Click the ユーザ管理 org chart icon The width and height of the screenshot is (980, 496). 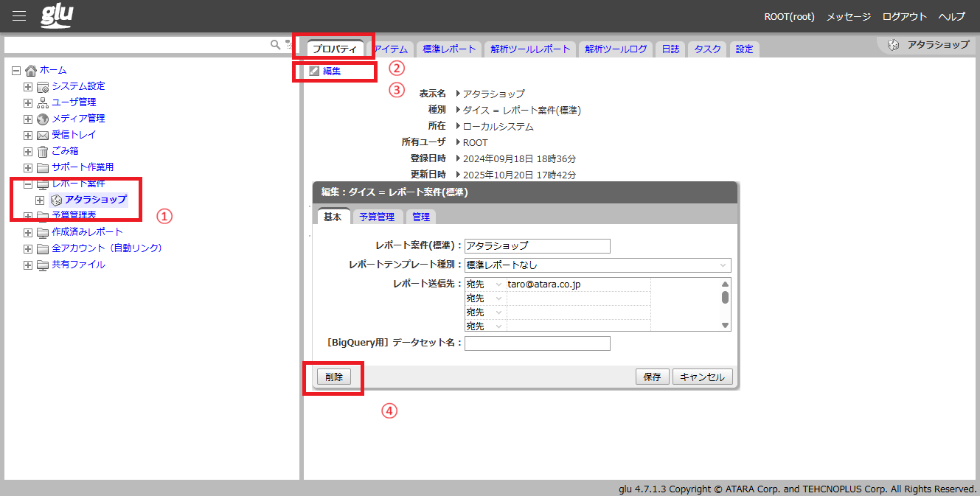(43, 102)
